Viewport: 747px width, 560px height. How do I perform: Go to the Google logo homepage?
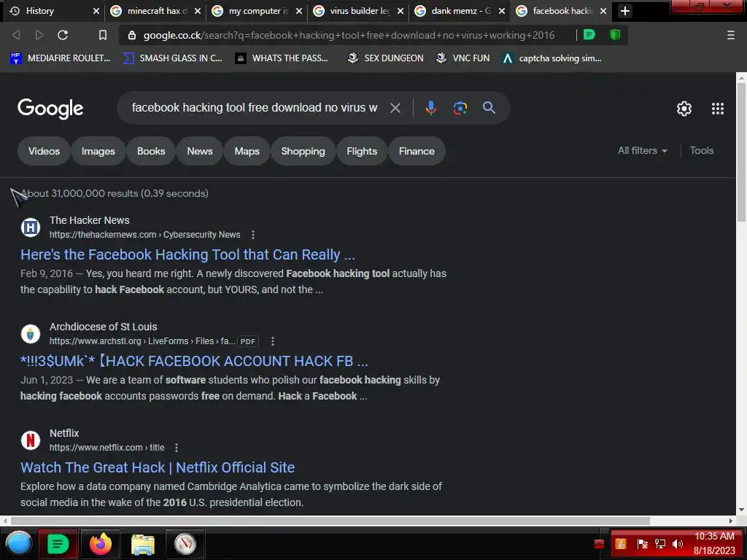coord(50,109)
